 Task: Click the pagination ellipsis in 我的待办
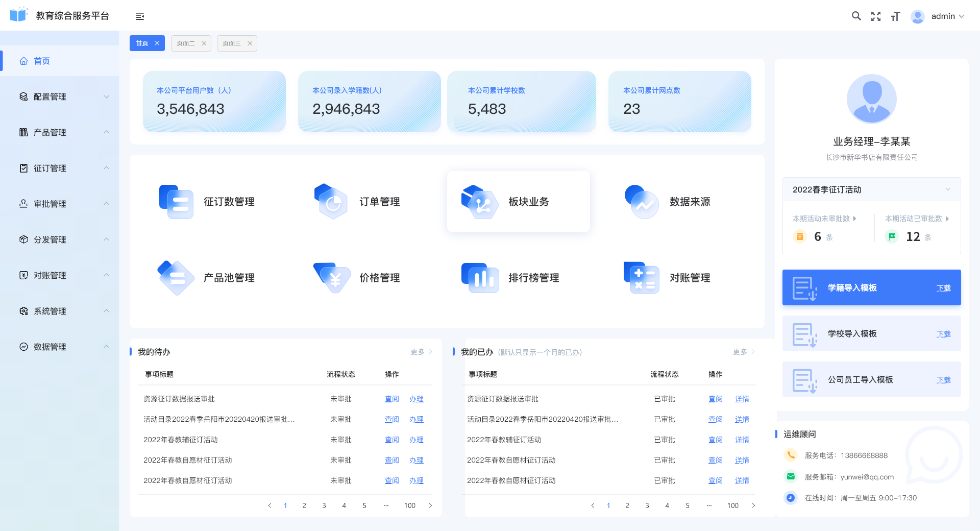386,505
